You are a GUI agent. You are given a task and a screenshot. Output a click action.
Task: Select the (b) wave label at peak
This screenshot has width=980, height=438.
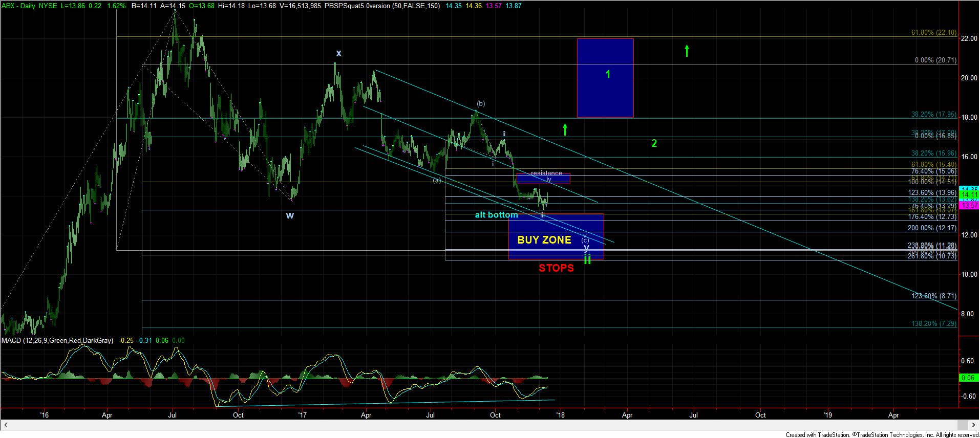pyautogui.click(x=480, y=103)
